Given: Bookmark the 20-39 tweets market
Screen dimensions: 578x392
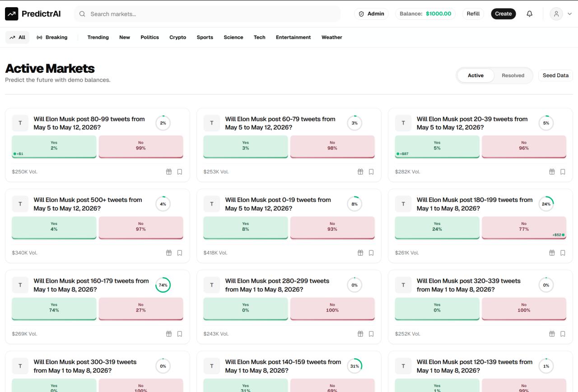Looking at the screenshot, I should pos(563,172).
